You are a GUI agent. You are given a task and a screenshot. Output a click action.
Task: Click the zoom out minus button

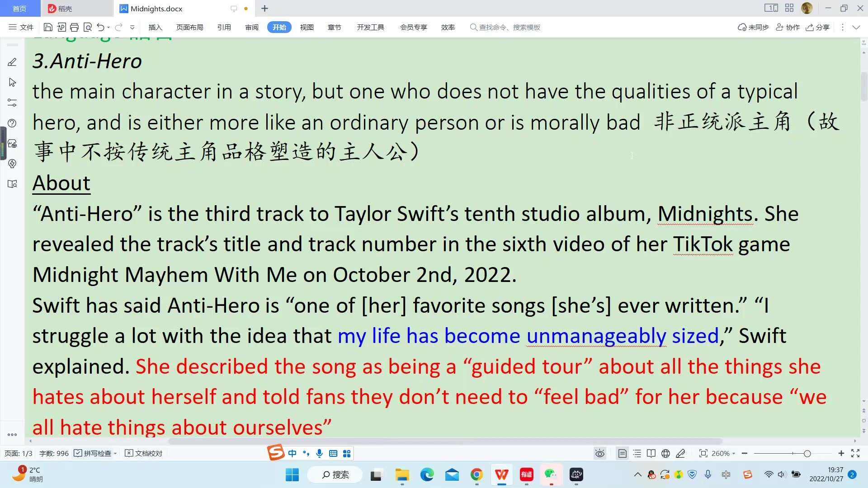(x=745, y=453)
